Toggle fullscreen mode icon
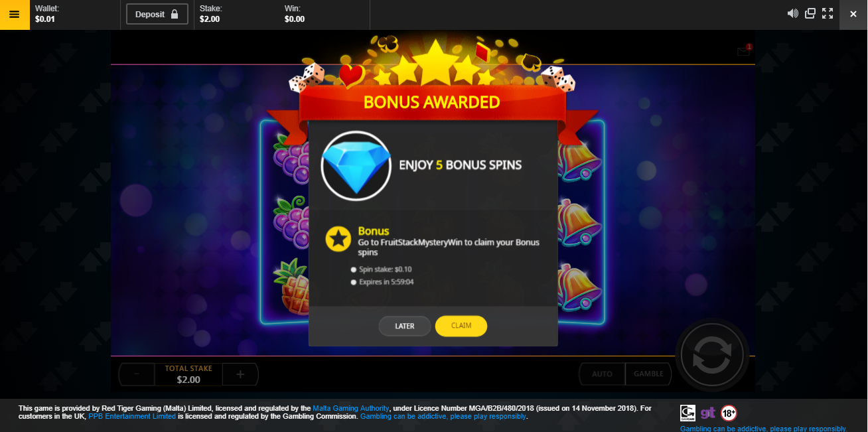 (828, 13)
